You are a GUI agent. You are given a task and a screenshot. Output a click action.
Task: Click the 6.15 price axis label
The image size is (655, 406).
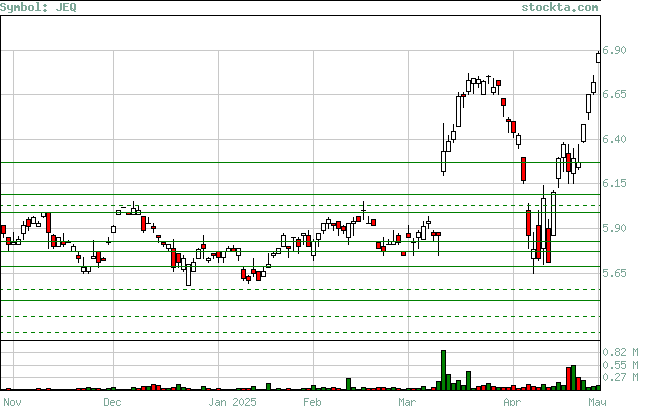click(614, 183)
